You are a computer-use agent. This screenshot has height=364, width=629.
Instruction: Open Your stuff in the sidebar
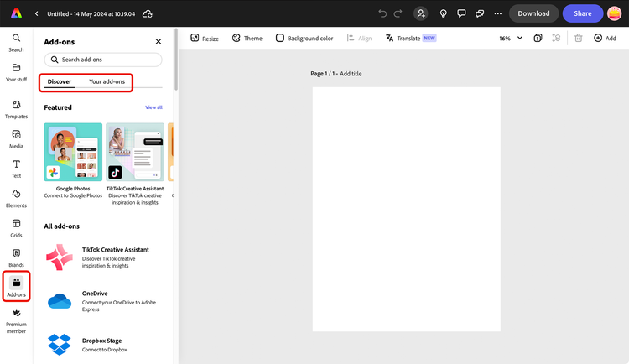click(16, 73)
